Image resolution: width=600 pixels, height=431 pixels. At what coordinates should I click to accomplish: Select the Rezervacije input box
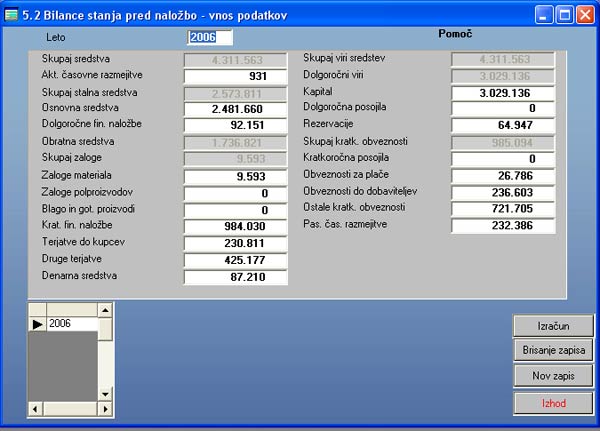click(x=505, y=125)
